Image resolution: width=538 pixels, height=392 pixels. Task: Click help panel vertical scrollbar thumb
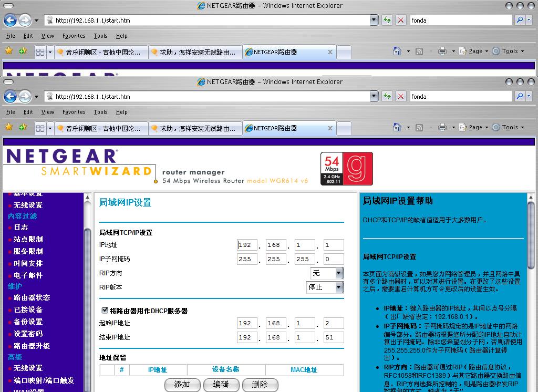point(531,235)
